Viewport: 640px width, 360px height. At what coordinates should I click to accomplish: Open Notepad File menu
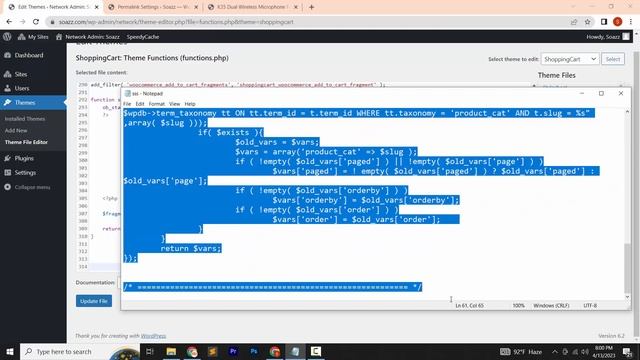[x=127, y=104]
